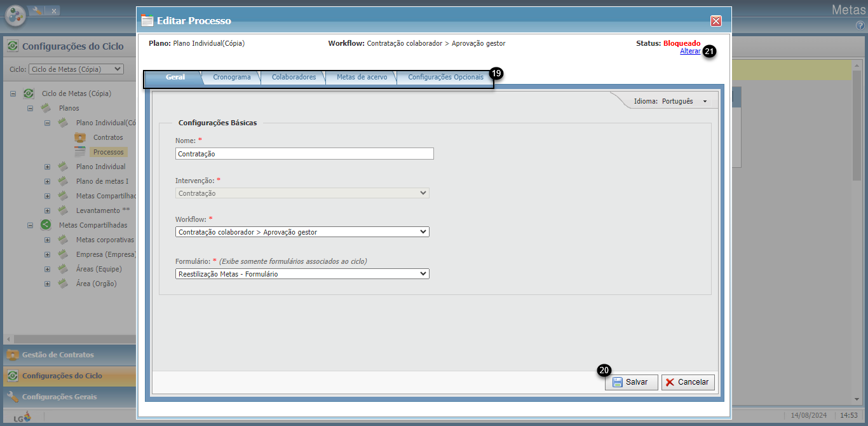Switch to the Configurações Opcionais tab
This screenshot has height=426, width=868.
(x=445, y=77)
